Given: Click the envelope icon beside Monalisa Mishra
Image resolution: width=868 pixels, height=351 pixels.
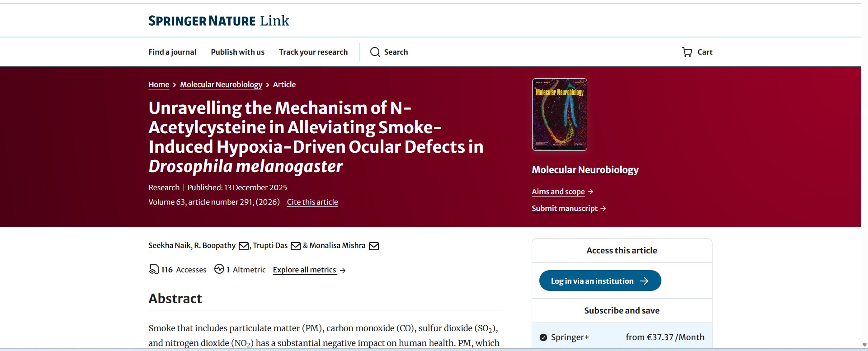Looking at the screenshot, I should (x=374, y=246).
